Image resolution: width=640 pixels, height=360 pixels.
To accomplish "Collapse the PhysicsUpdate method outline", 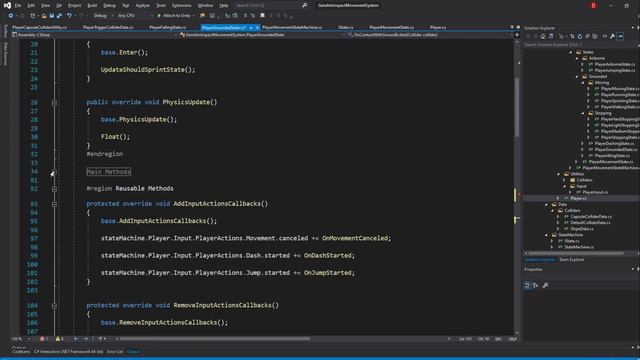I will 54,102.
